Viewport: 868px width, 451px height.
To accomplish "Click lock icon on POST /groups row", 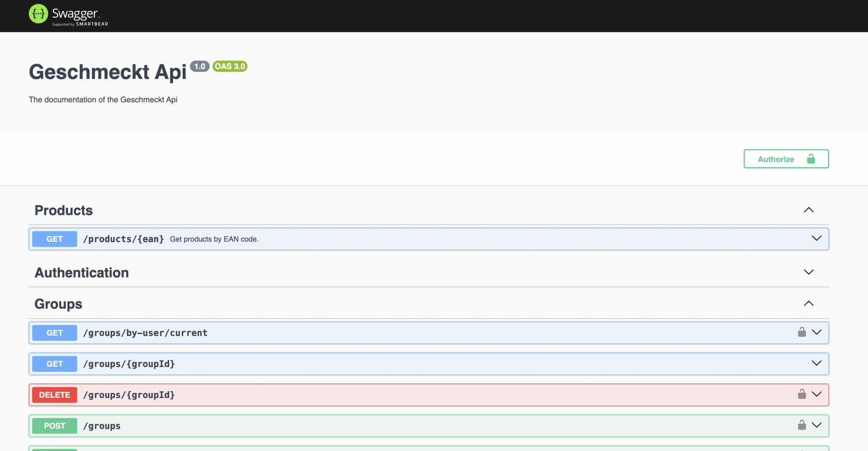I will [801, 425].
